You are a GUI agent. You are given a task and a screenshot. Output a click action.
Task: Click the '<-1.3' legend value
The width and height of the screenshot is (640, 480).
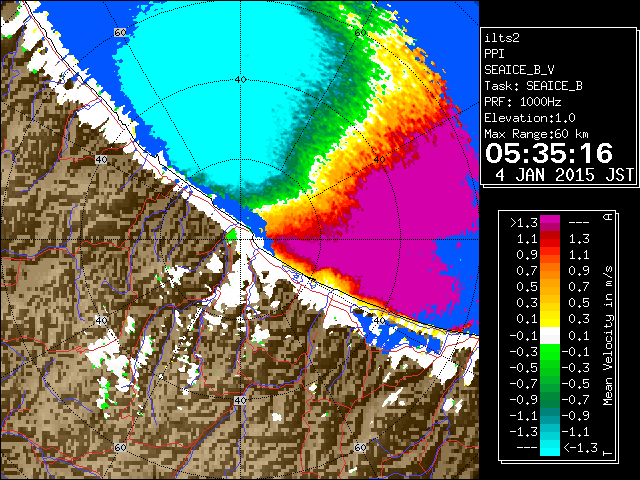coord(580,447)
